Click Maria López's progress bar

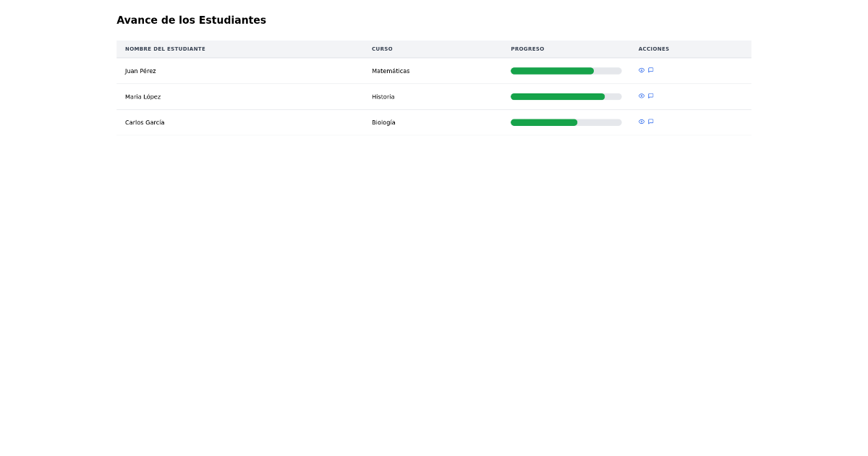[566, 96]
